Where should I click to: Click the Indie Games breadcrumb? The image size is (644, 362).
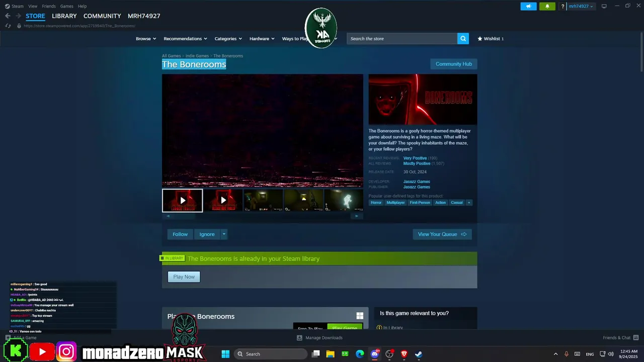(x=197, y=56)
